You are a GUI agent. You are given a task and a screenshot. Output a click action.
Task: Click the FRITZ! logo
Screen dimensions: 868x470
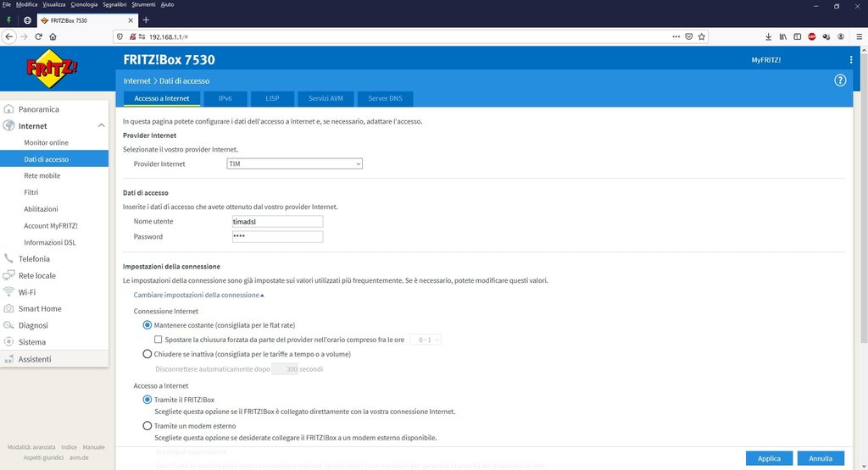(x=52, y=69)
